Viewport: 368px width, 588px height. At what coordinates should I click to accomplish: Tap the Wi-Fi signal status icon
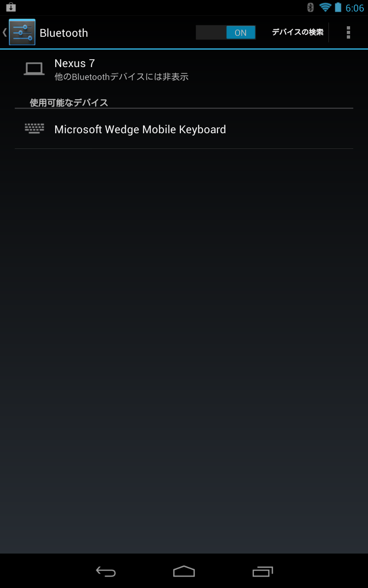point(325,7)
